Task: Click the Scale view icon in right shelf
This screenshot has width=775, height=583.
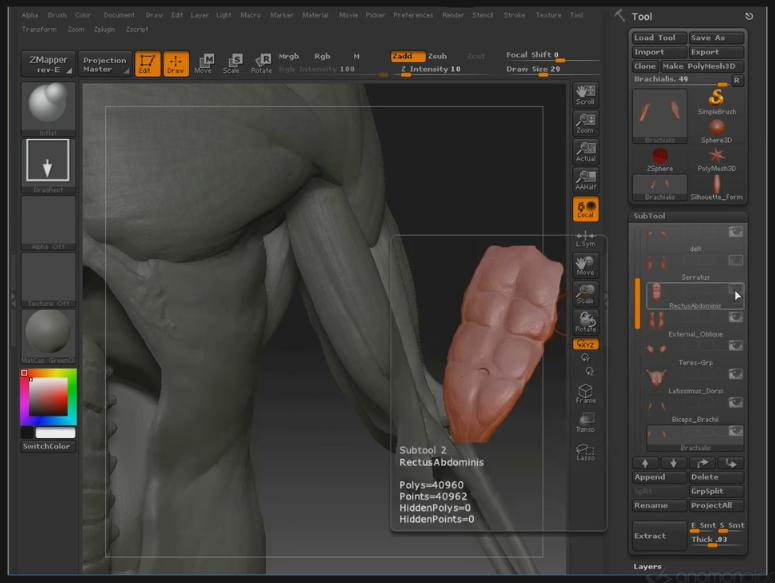Action: [x=585, y=294]
